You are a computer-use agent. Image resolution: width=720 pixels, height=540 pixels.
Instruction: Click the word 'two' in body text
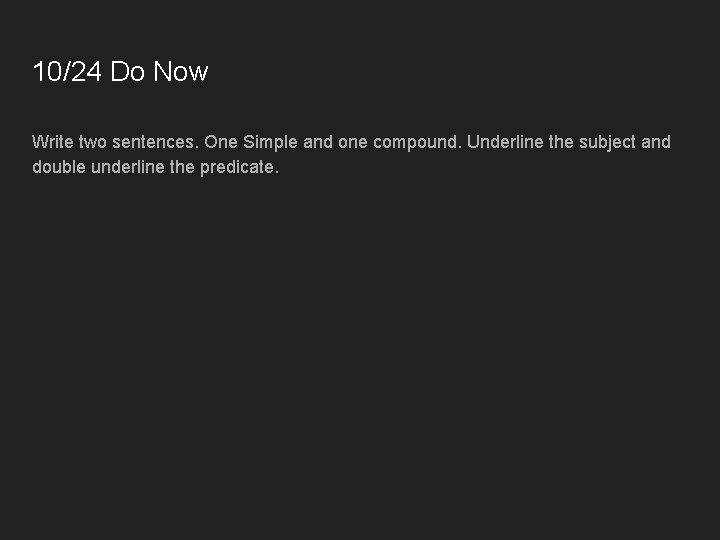(93, 142)
